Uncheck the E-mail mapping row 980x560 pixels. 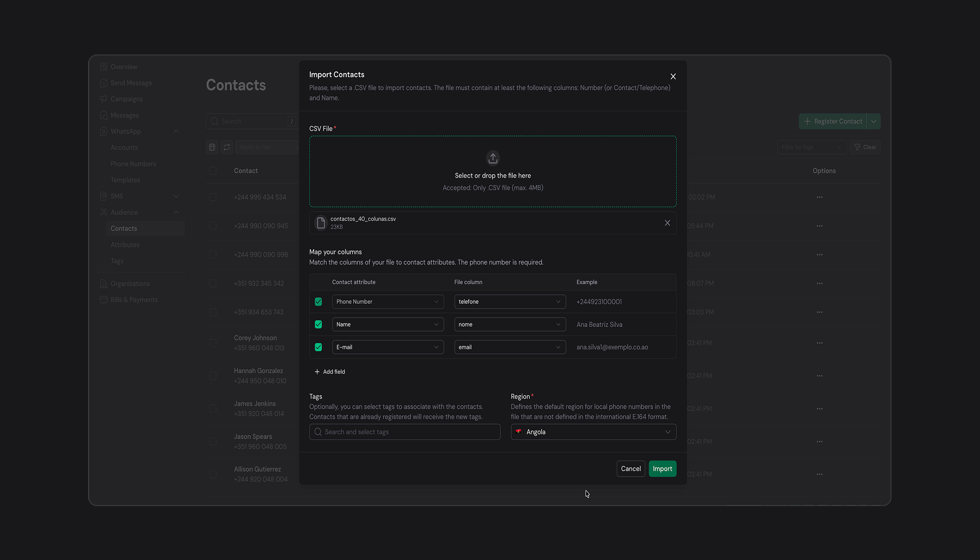[x=318, y=347]
